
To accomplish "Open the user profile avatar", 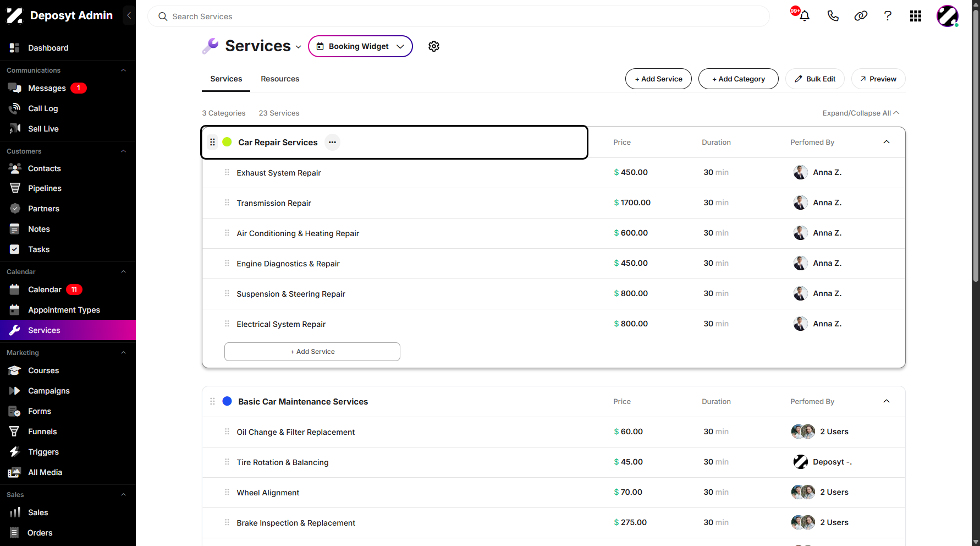I will coord(948,16).
